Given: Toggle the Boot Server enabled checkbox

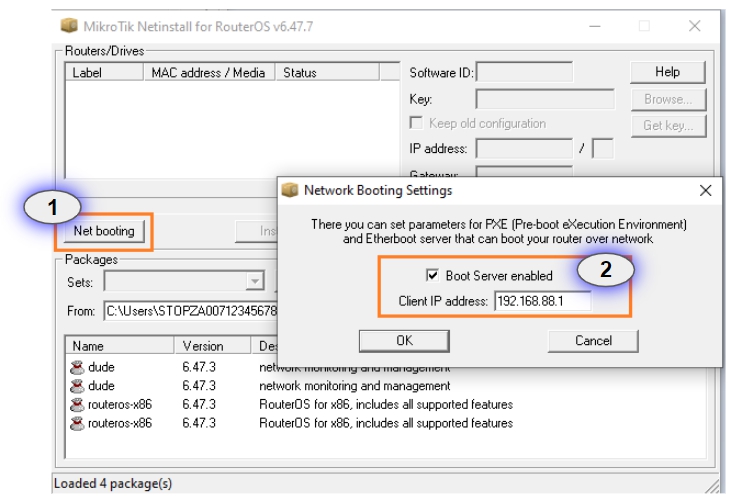Looking at the screenshot, I should (432, 275).
